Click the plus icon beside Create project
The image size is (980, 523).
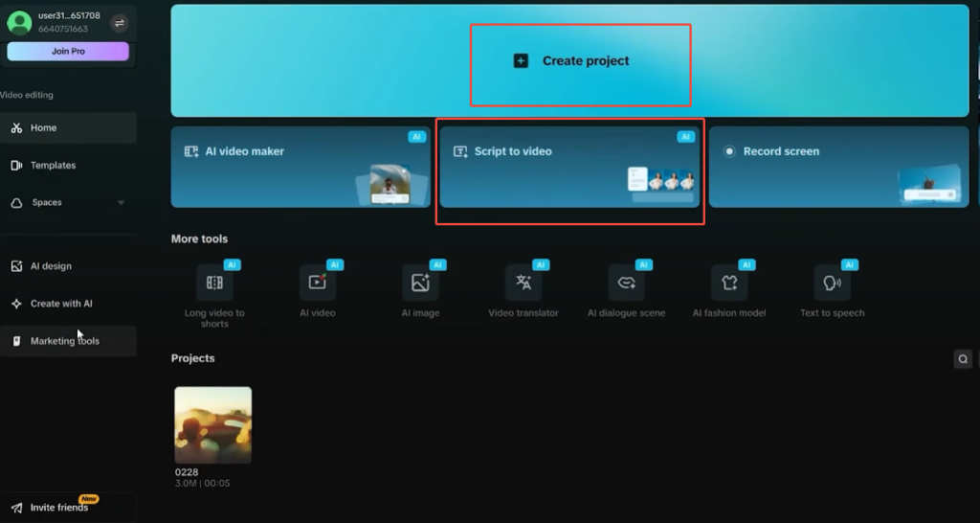[521, 60]
